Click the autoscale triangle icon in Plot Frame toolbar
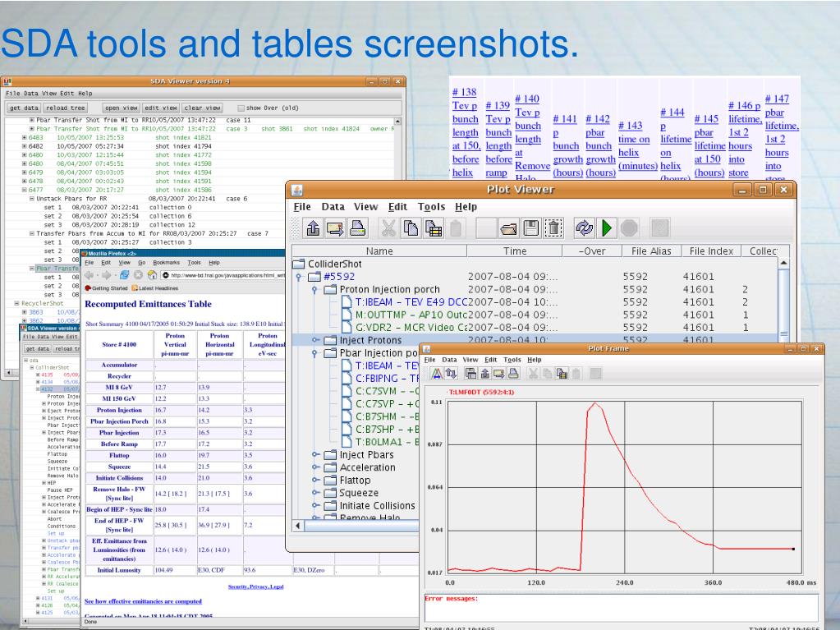This screenshot has height=630, width=840. 437,374
